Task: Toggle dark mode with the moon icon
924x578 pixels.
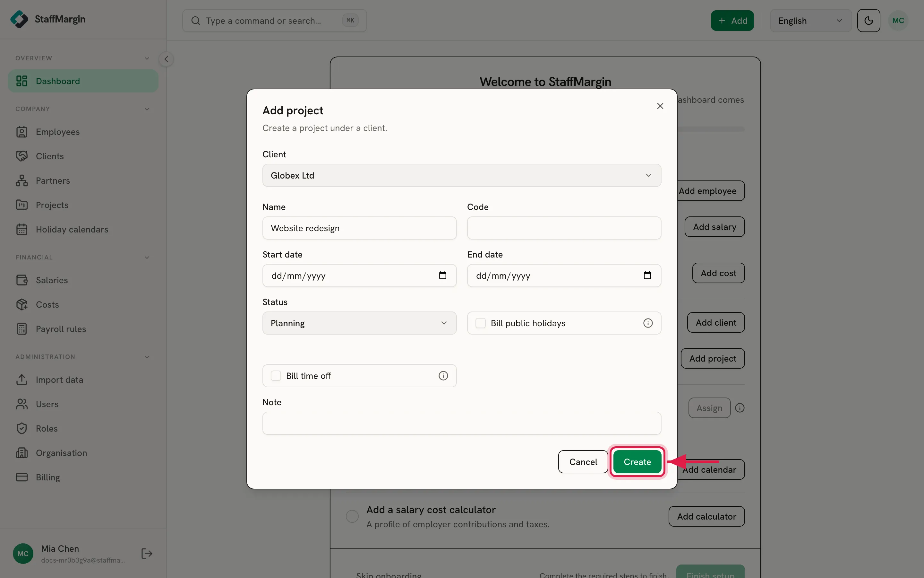Action: [868, 21]
